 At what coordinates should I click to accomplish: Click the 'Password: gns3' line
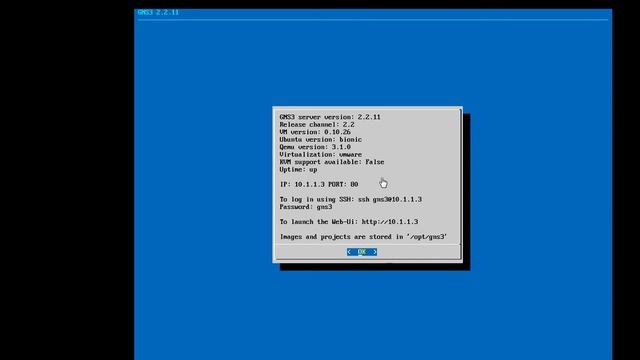pos(306,207)
